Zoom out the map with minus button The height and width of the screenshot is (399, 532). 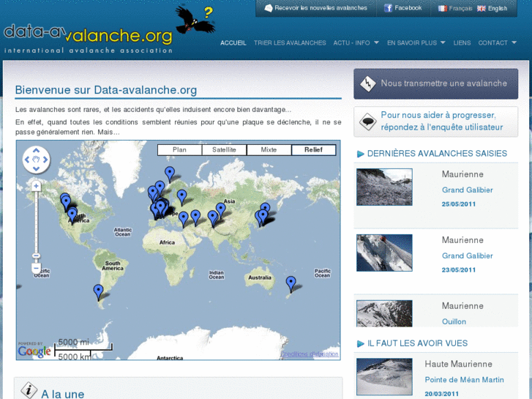[37, 268]
